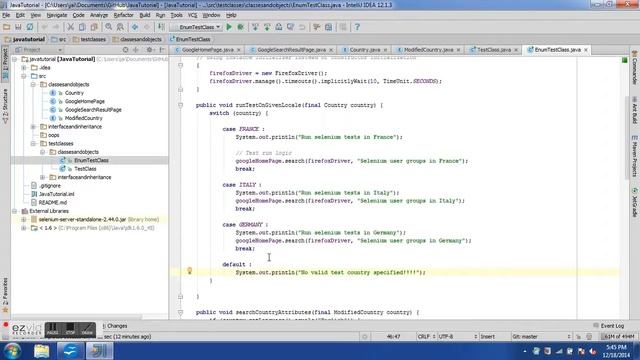640x360 pixels.
Task: Click the Find magnifier icon
Action: (109, 27)
